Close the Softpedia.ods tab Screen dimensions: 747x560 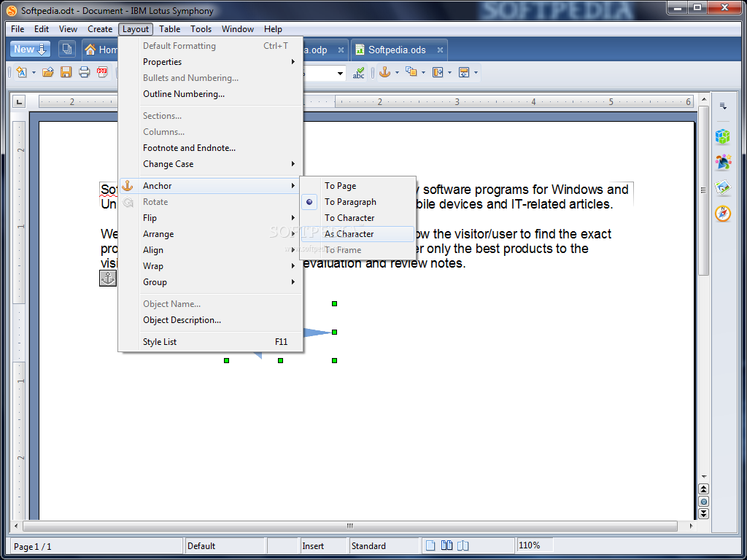[x=440, y=50]
